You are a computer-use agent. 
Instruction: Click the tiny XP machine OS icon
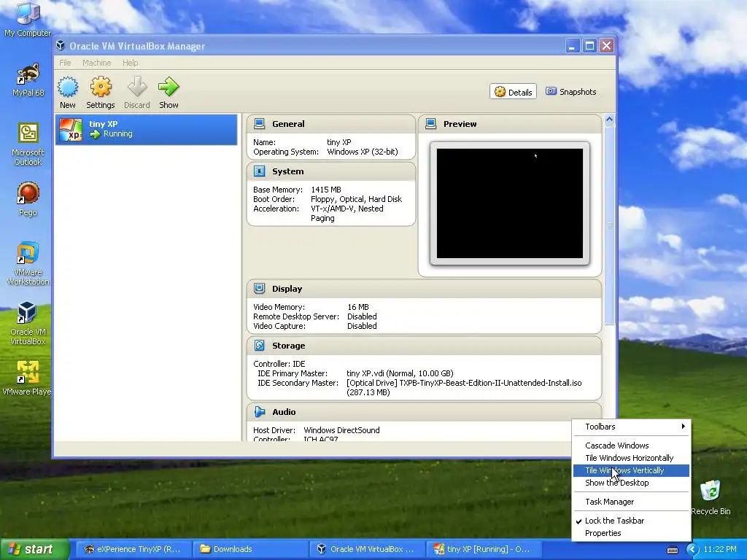click(71, 129)
